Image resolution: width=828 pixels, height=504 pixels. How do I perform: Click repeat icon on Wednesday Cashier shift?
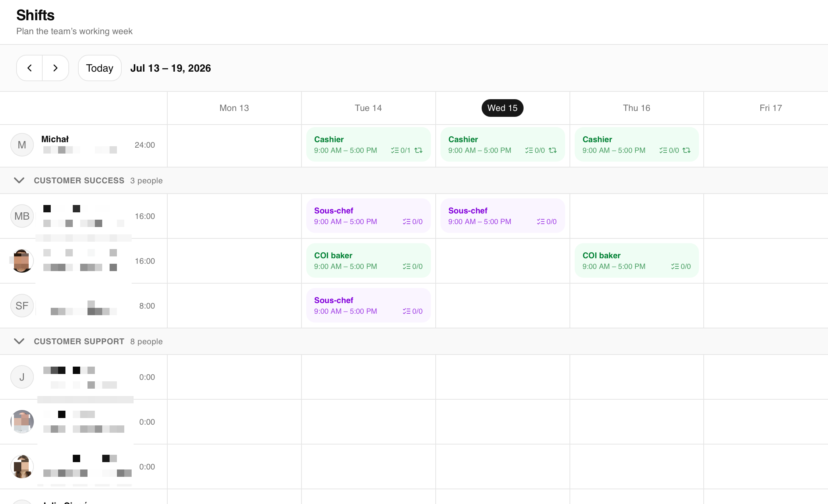(x=553, y=150)
